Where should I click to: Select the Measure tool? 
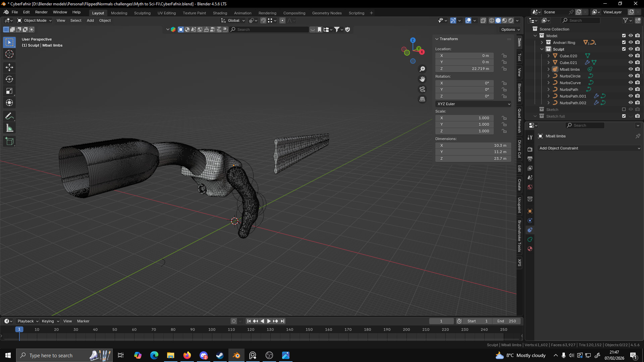9,128
